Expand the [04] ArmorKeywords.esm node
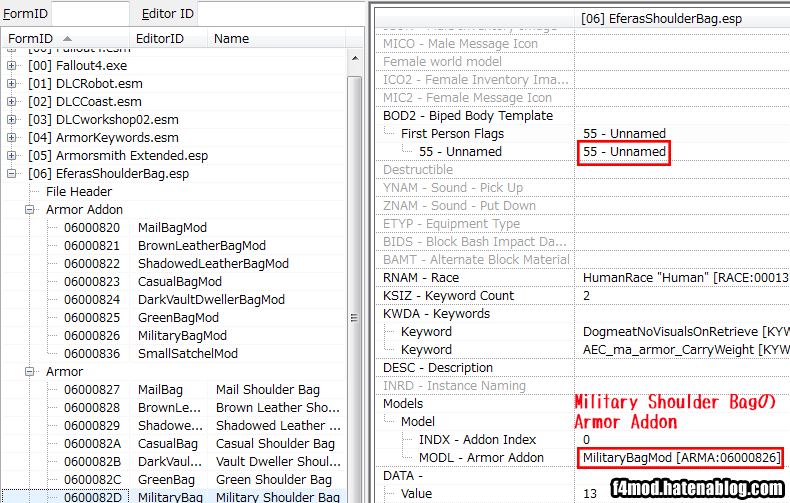 tap(12, 138)
